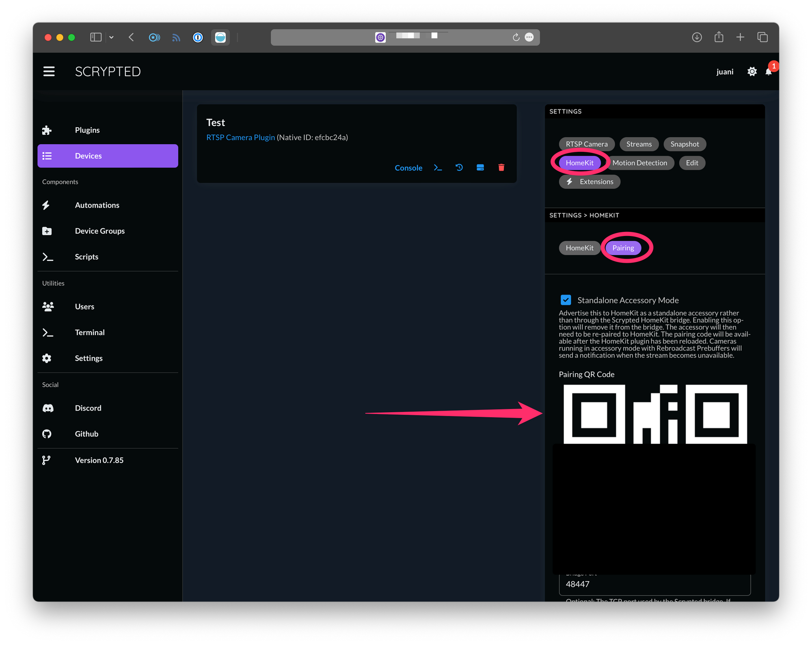Click the bridge port field showing 48447
This screenshot has height=645, width=812.
tap(655, 584)
